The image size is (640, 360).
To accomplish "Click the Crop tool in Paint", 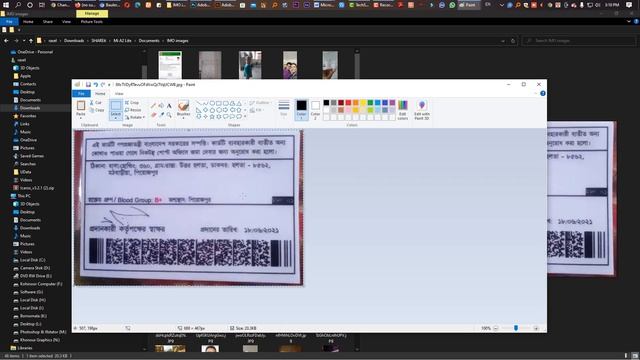I will pos(132,103).
